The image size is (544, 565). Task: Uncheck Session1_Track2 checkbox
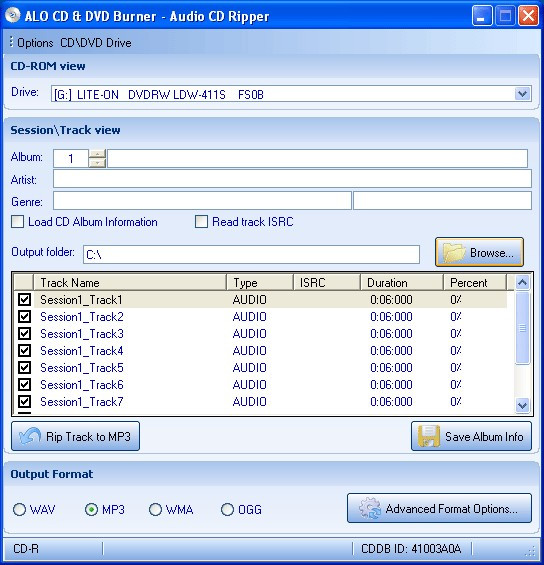coord(24,316)
